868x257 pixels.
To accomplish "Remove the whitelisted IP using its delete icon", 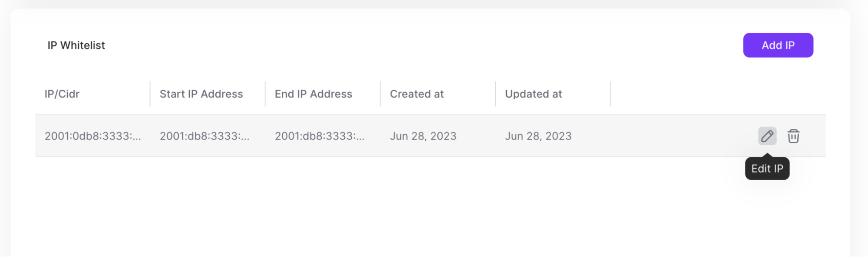I will click(x=794, y=136).
